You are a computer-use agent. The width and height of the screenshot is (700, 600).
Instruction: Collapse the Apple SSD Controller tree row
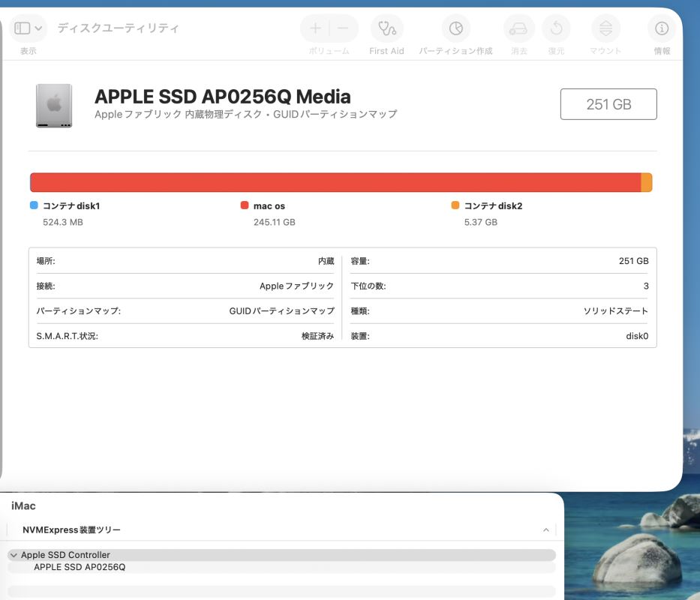14,555
